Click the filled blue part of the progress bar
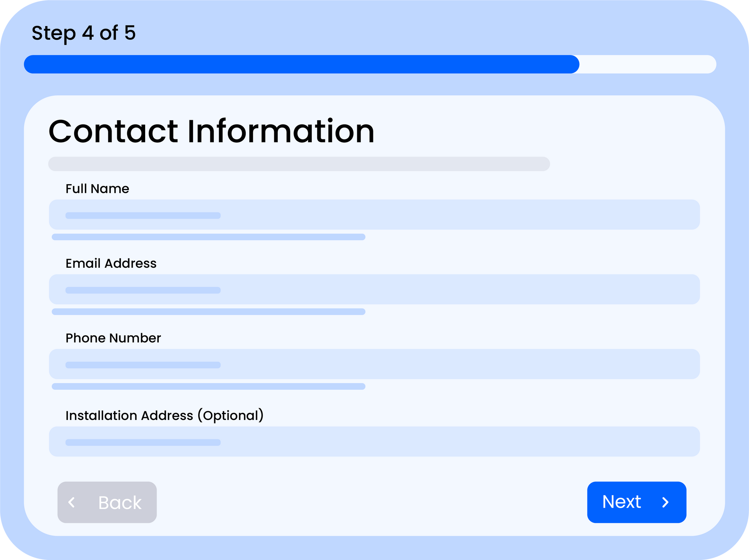 301,64
